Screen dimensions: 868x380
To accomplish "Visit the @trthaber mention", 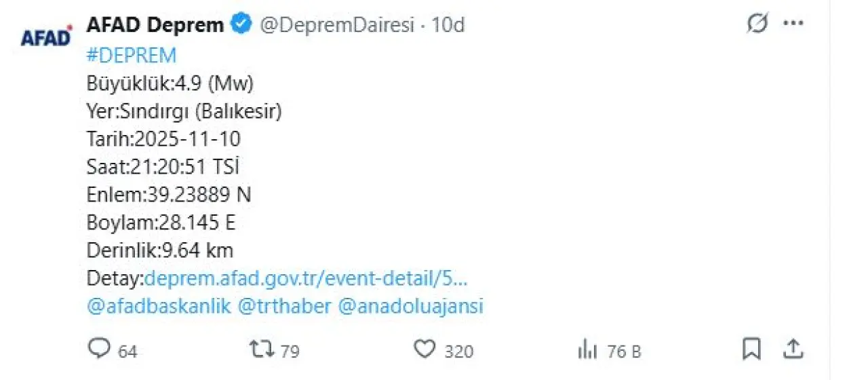I will [x=285, y=306].
